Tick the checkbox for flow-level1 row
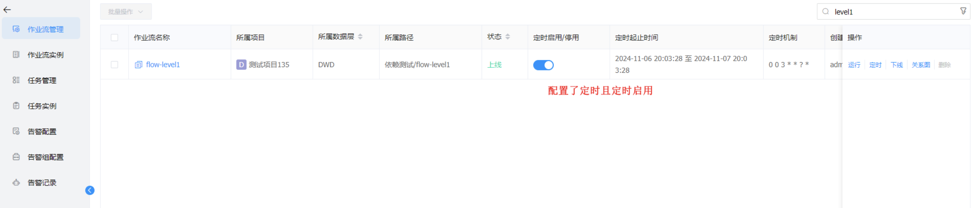The height and width of the screenshot is (208, 980). 114,65
